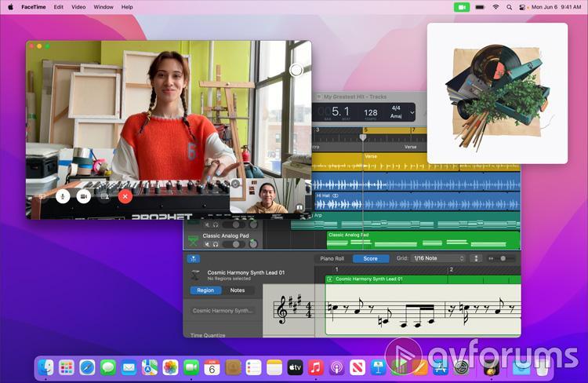Expand the GarageBand LCD display mode chevron
The height and width of the screenshot is (383, 588).
pyautogui.click(x=412, y=112)
